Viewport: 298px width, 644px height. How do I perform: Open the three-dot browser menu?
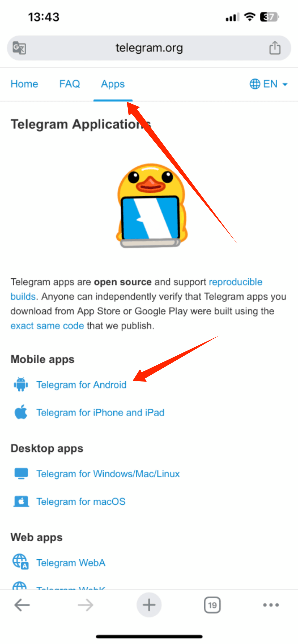pos(271,605)
